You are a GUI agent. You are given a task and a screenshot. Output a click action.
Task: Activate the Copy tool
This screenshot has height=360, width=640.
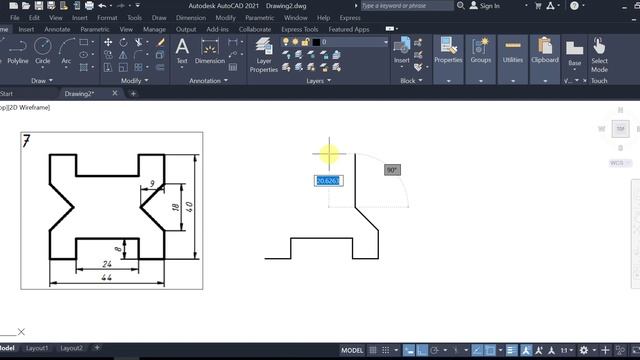pos(108,55)
